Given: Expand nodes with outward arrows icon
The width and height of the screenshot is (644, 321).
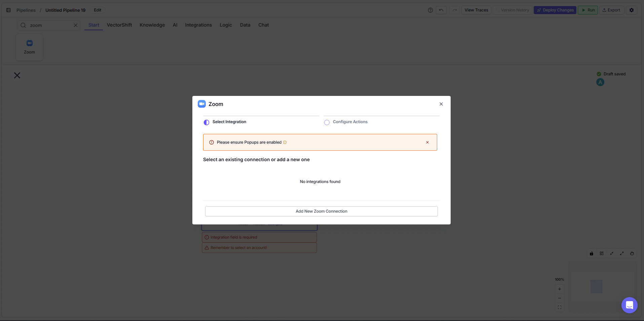Looking at the screenshot, I should pos(622,253).
